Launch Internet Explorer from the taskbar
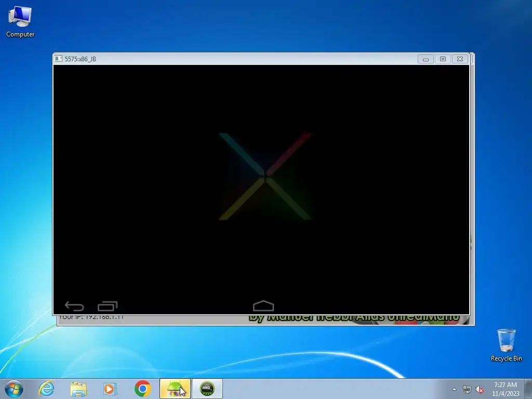The image size is (532, 399). [46, 389]
